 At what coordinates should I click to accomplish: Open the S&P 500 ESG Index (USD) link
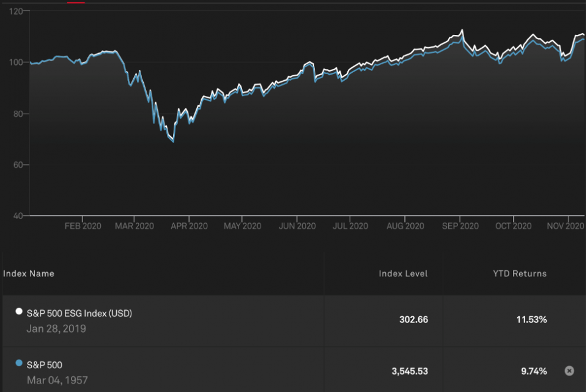[x=79, y=313]
